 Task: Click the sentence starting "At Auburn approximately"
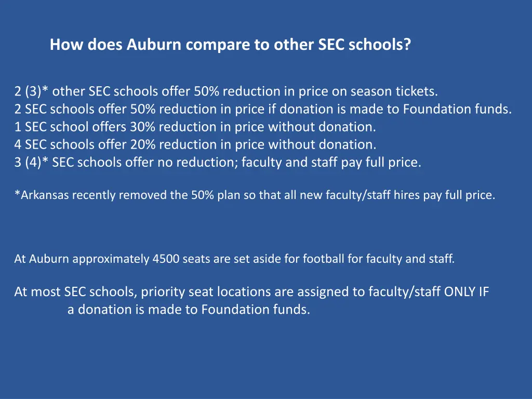click(x=234, y=259)
